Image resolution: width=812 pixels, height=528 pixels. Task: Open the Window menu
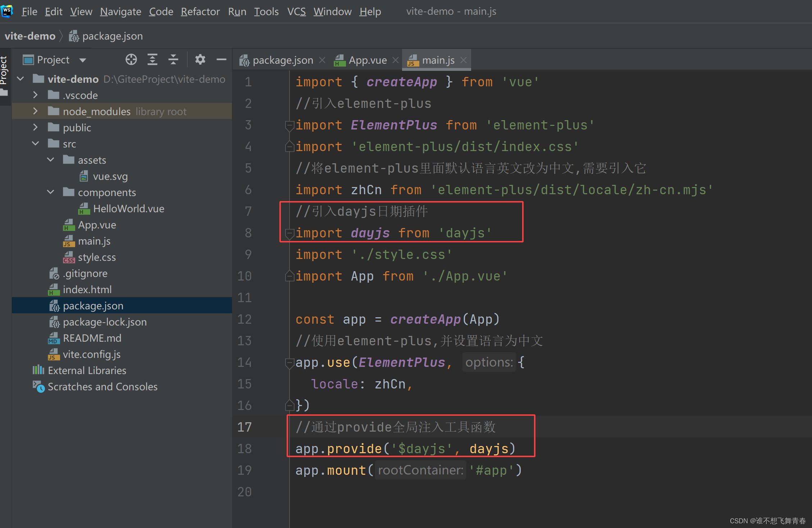coord(333,12)
